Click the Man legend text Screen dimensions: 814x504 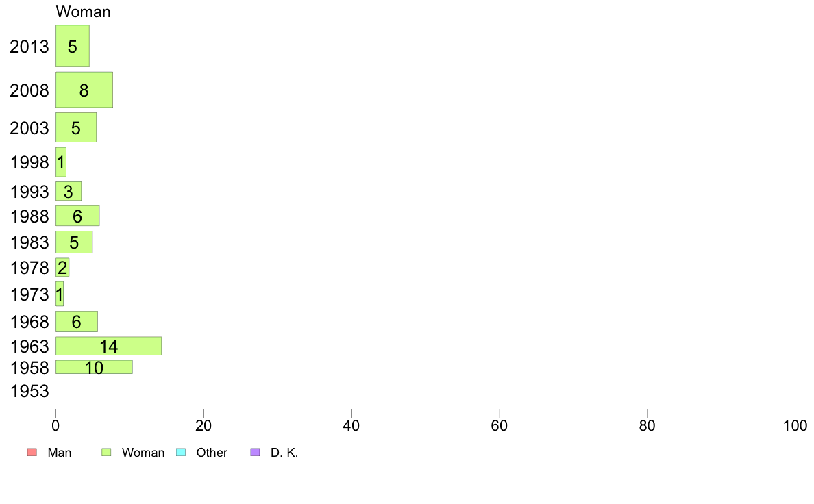60,453
